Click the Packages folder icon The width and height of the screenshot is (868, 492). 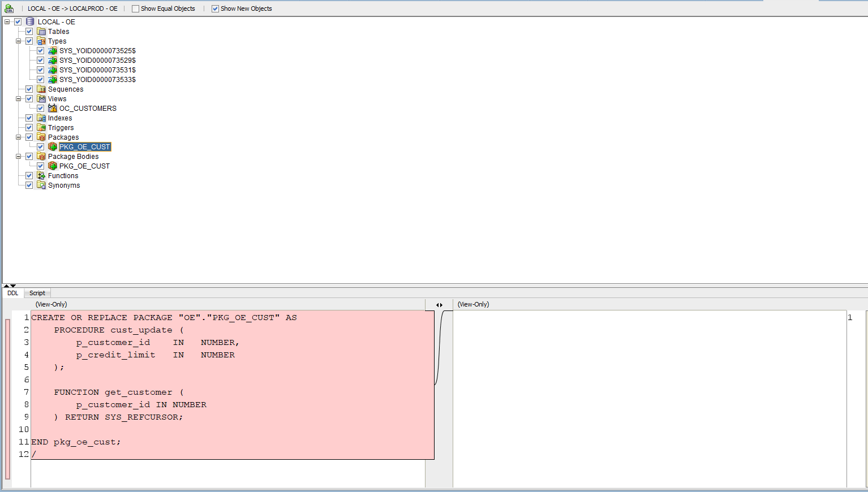pos(41,137)
